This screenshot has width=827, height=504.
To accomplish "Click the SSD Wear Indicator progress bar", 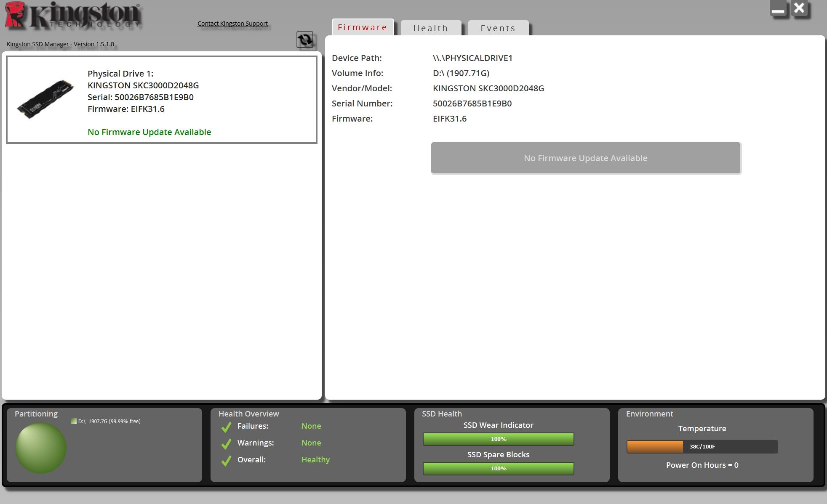I will click(499, 439).
